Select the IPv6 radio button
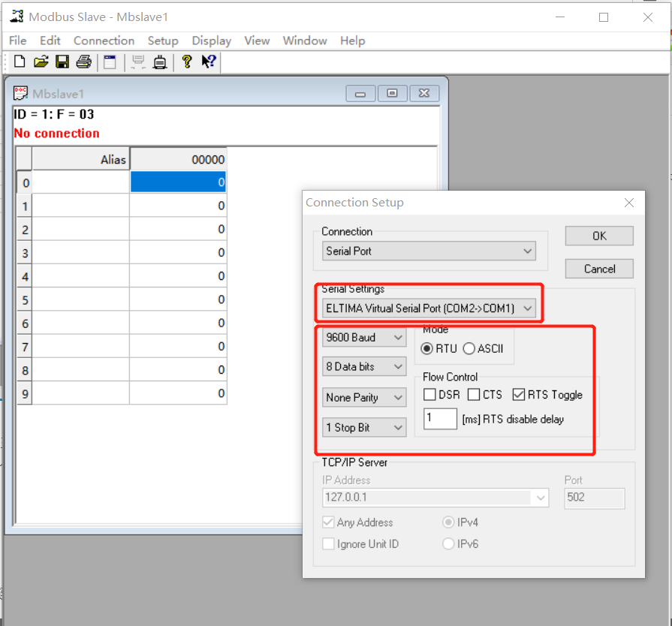672x626 pixels. click(x=460, y=544)
